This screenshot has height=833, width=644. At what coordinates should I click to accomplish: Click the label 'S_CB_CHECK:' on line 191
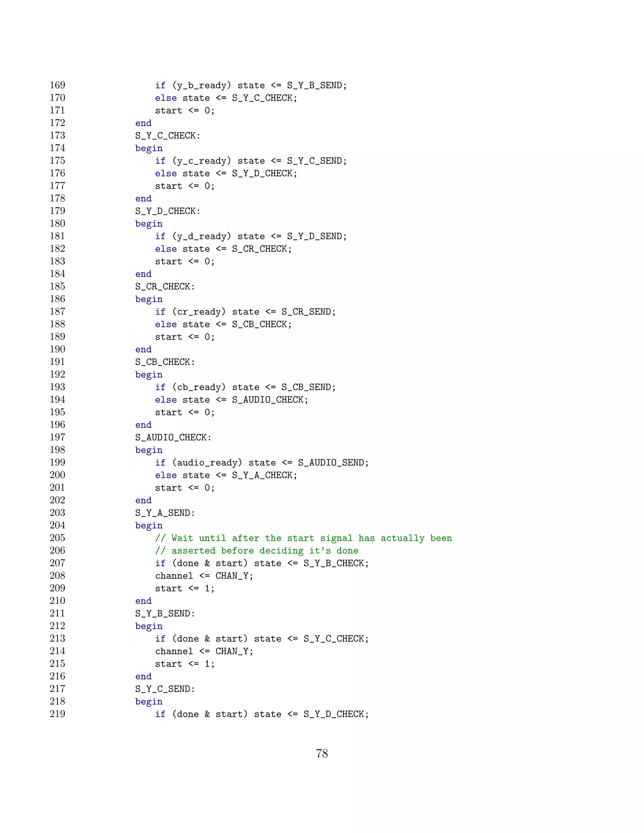click(165, 362)
